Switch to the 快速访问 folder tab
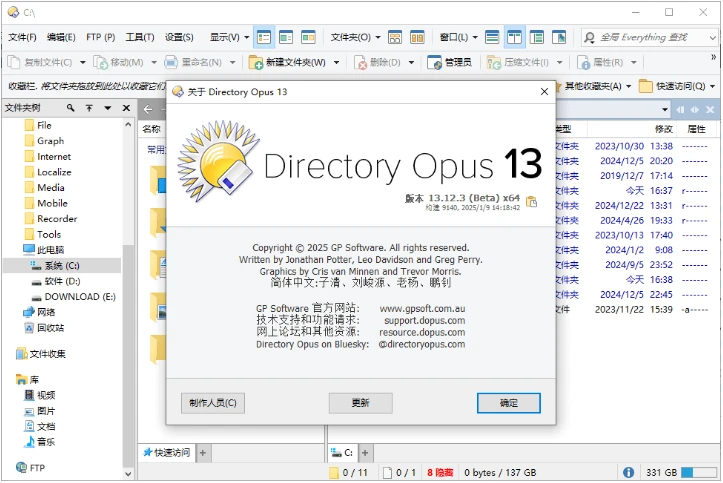 click(167, 453)
